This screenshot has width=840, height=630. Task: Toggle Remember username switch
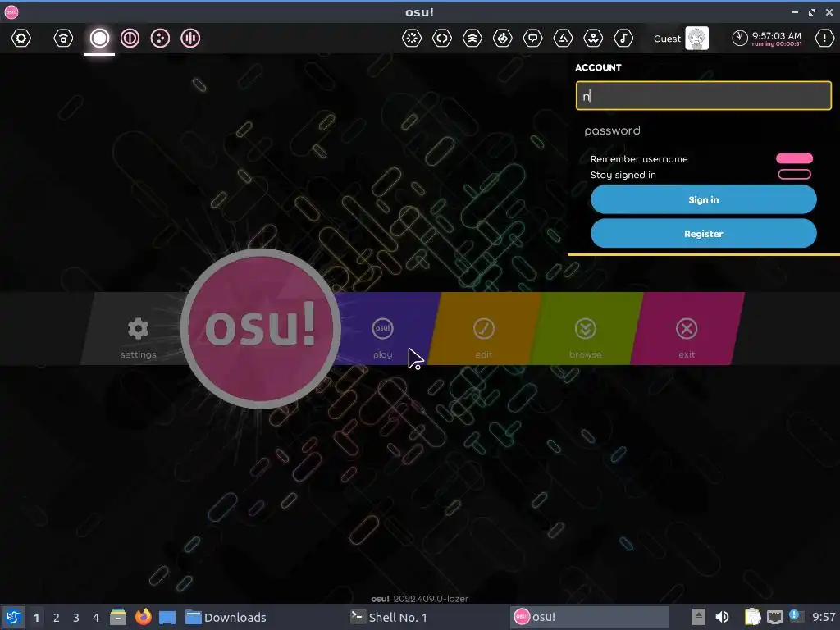click(x=794, y=158)
